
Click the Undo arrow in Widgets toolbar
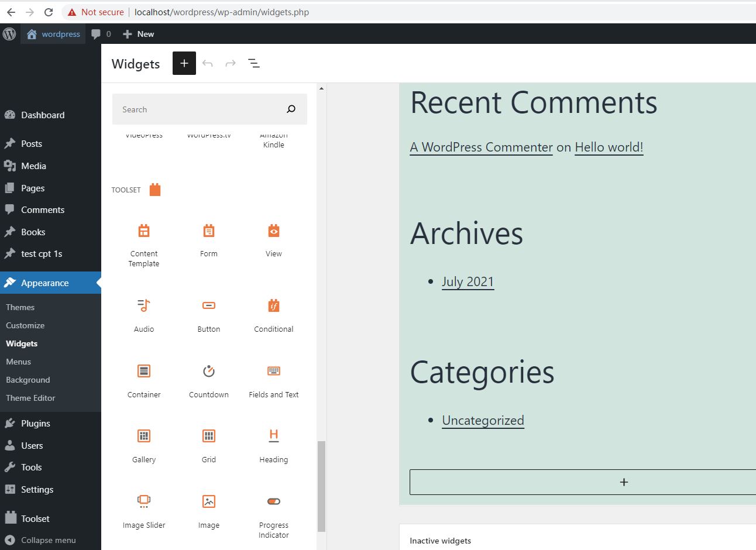point(208,63)
